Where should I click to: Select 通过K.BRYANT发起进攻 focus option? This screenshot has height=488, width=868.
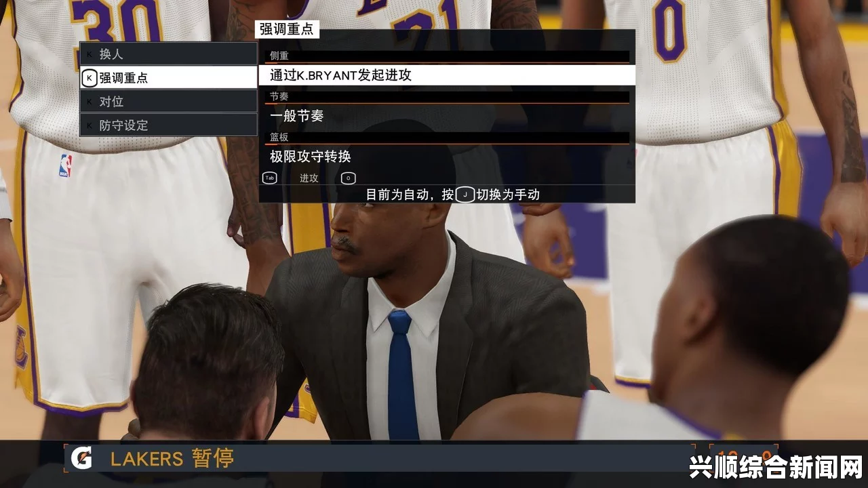447,75
